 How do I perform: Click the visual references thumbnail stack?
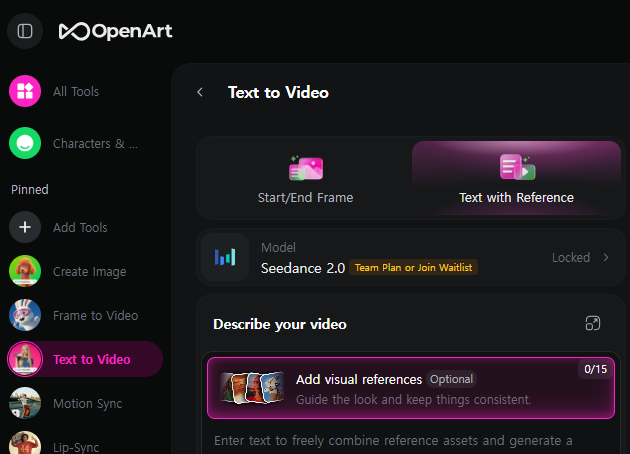pyautogui.click(x=252, y=388)
